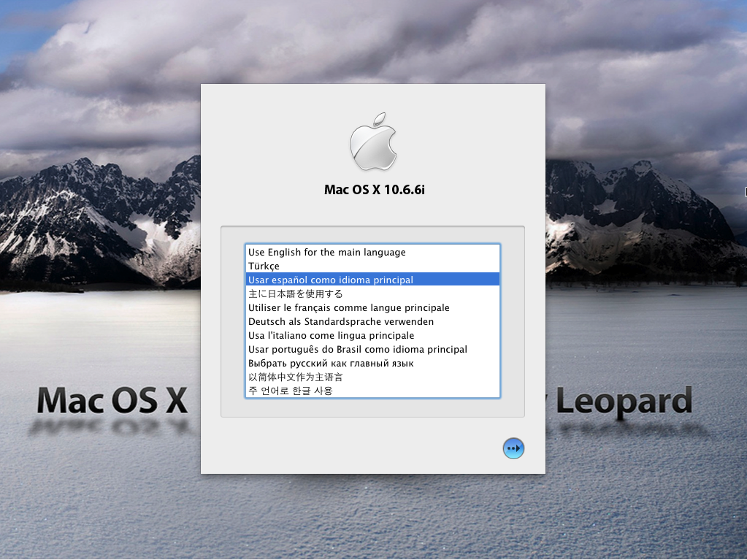Image resolution: width=747 pixels, height=560 pixels.
Task: Select Usar español como idioma principal
Action: [x=372, y=280]
